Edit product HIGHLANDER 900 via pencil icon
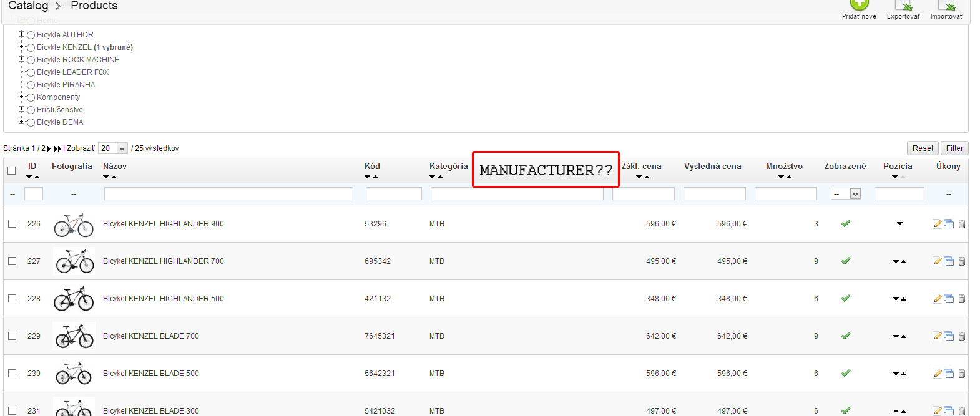 click(x=937, y=224)
